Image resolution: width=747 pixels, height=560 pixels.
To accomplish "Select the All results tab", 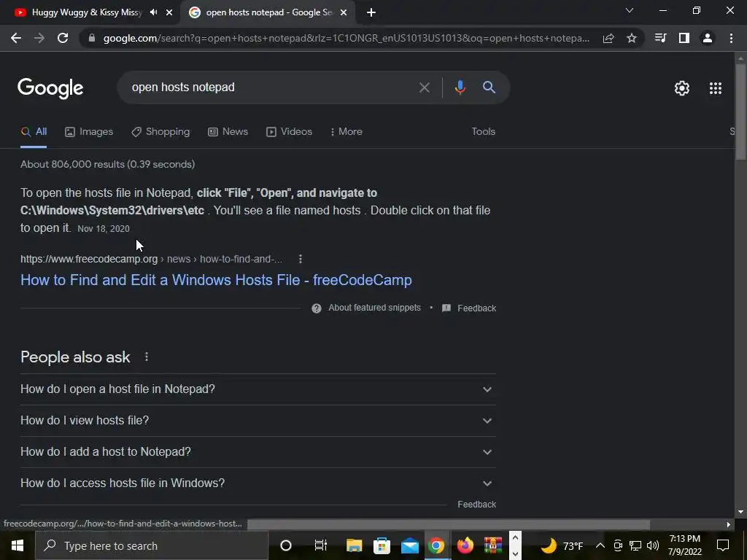I will click(x=34, y=132).
